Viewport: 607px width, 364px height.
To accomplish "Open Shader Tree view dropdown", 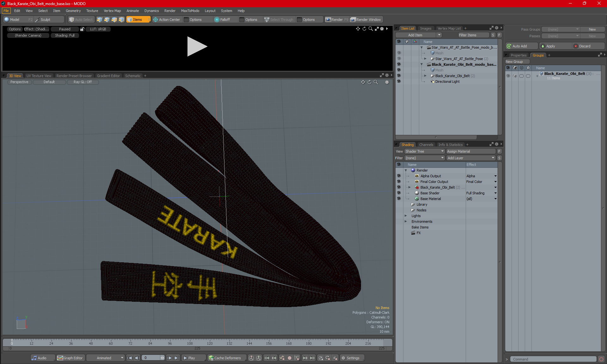I will pyautogui.click(x=425, y=151).
